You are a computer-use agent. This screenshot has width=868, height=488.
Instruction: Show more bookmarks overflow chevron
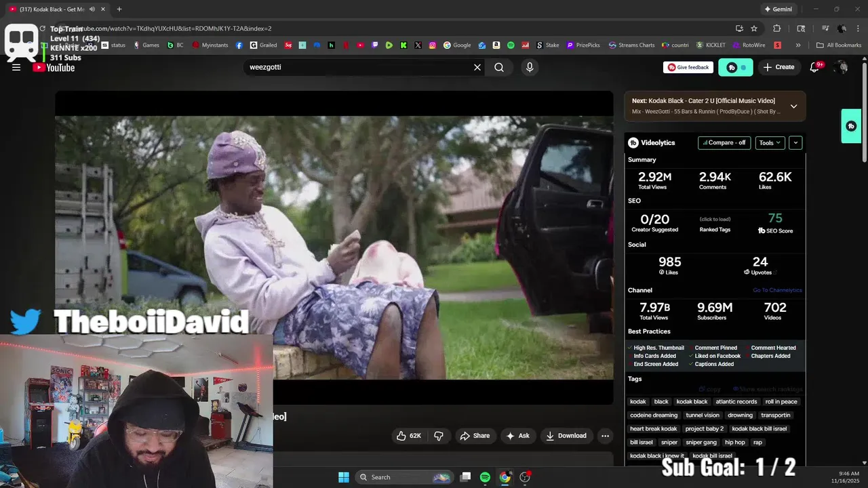(798, 45)
